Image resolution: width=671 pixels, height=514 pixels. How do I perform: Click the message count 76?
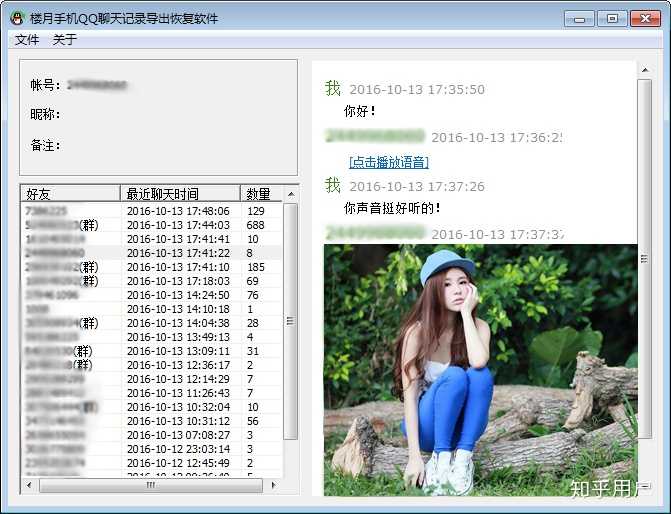tap(252, 295)
